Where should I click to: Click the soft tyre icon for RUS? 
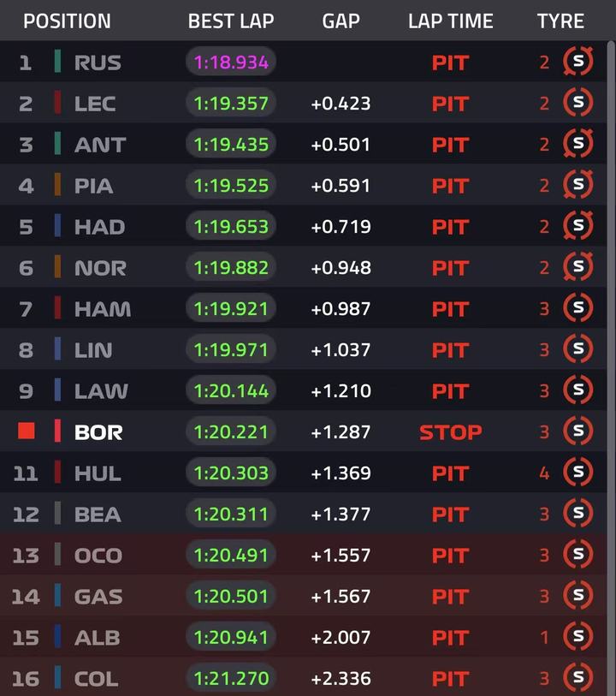(577, 62)
